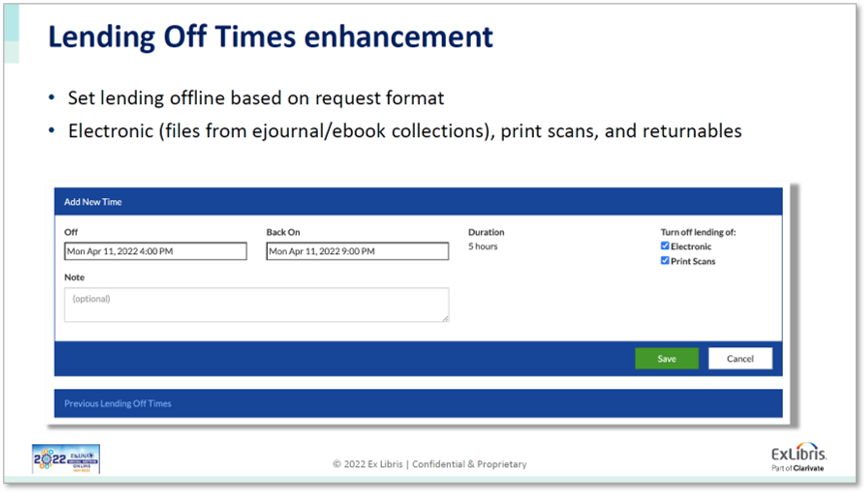865x492 pixels.
Task: Click the Note field label
Action: (x=75, y=277)
